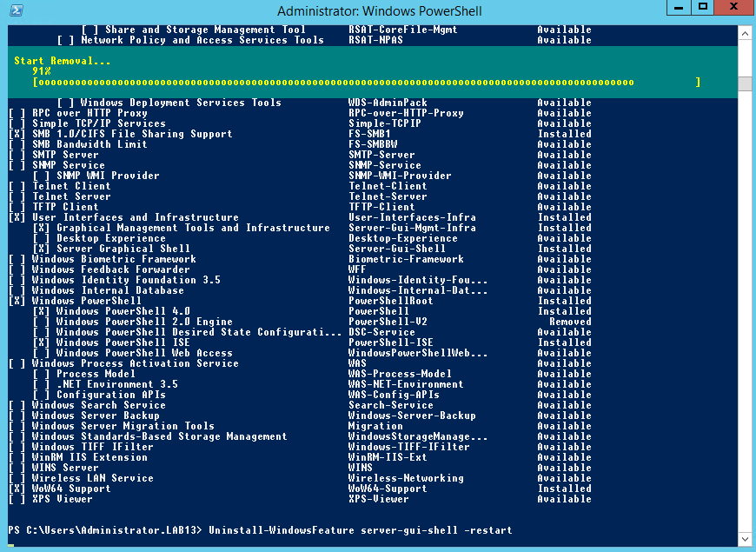Click the 'Windows Internal Database' row
This screenshot has height=552, width=756.
(x=300, y=290)
